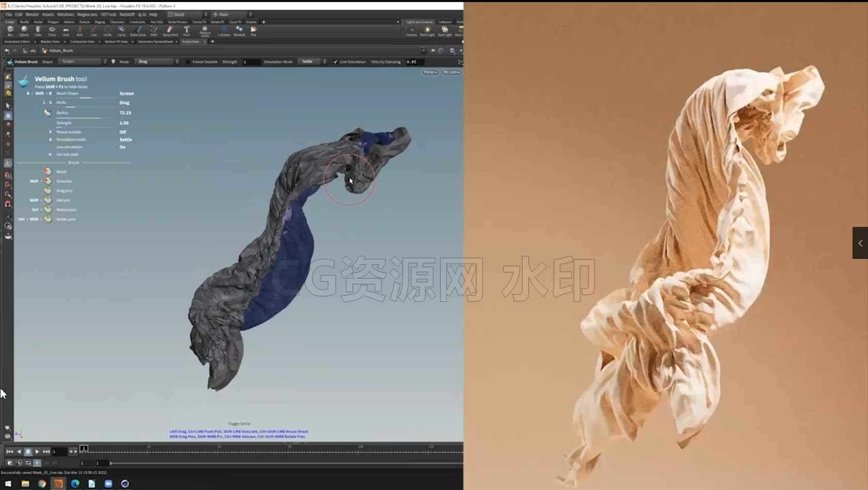The image size is (868, 490).
Task: Open the Build desktop dropdown
Action: click(x=188, y=14)
